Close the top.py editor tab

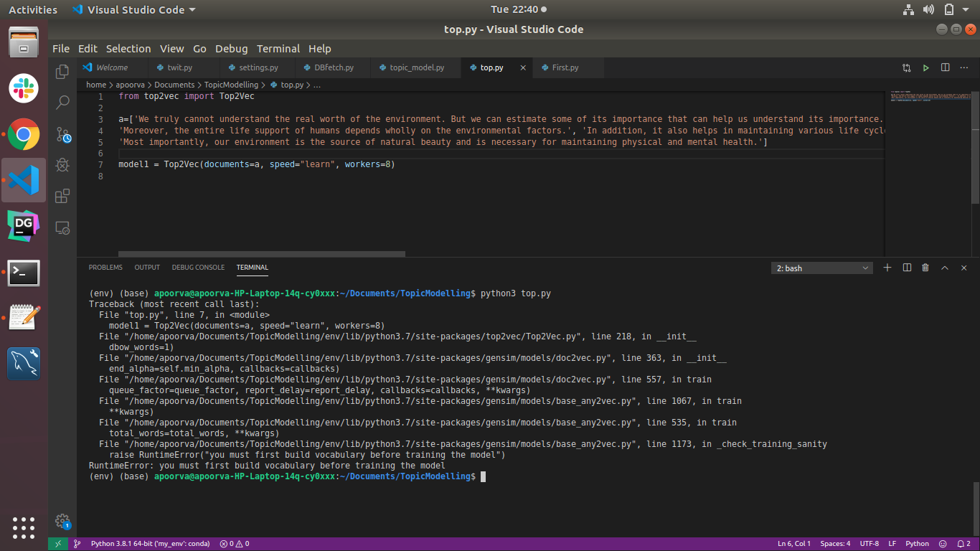(x=523, y=67)
